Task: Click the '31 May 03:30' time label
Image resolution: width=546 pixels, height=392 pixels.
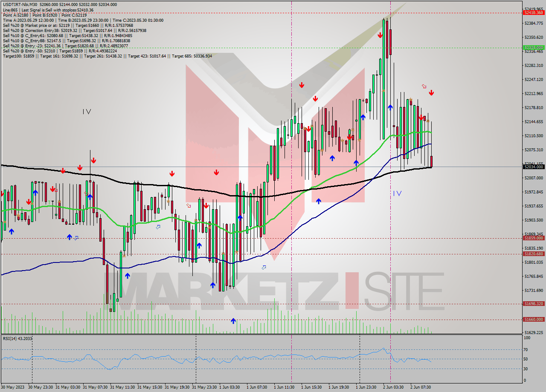Action: (x=68, y=387)
